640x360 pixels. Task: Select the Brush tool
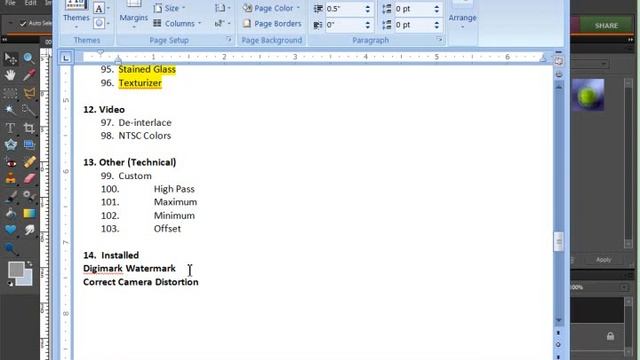[11, 196]
